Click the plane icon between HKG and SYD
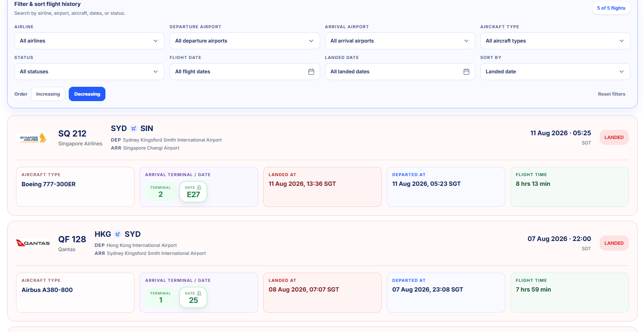 (118, 234)
